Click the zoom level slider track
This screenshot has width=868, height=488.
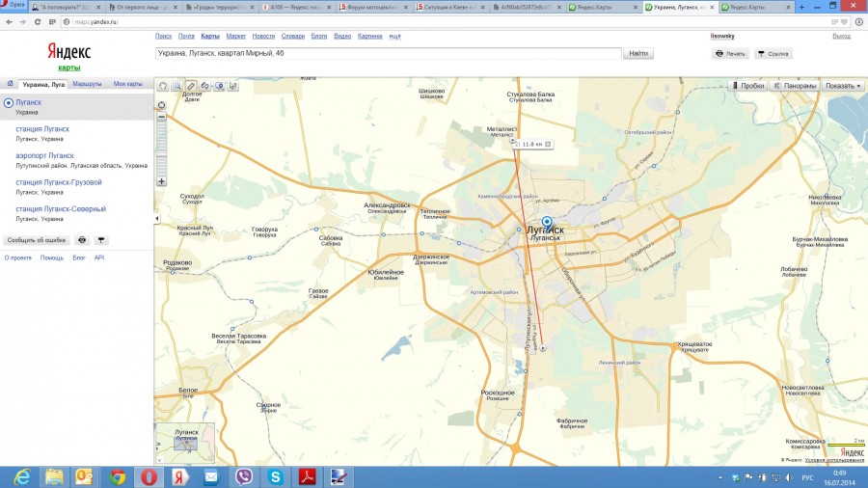(161, 149)
